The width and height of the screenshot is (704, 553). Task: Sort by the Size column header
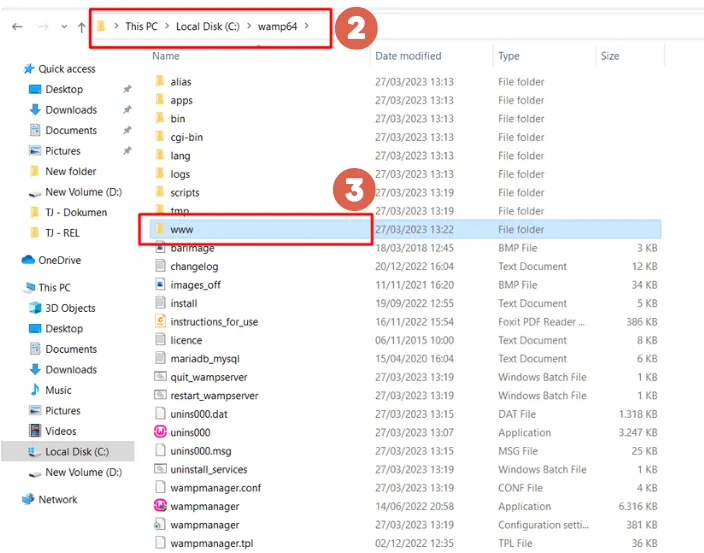tap(610, 56)
